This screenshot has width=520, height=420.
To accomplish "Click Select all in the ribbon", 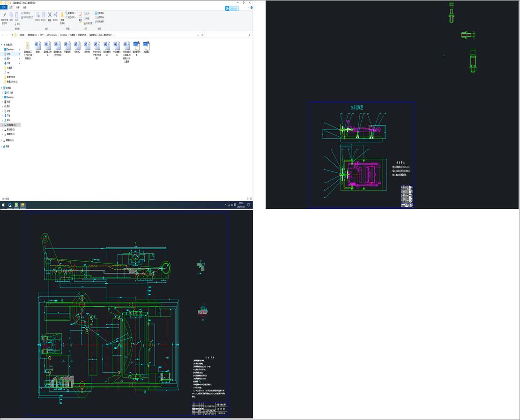I will tap(99, 13).
